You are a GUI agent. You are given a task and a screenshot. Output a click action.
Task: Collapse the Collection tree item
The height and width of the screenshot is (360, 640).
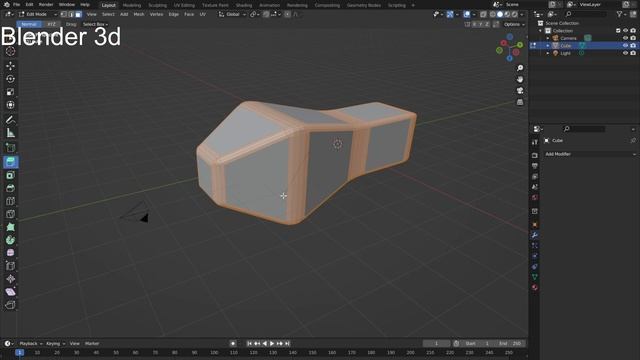(541, 31)
